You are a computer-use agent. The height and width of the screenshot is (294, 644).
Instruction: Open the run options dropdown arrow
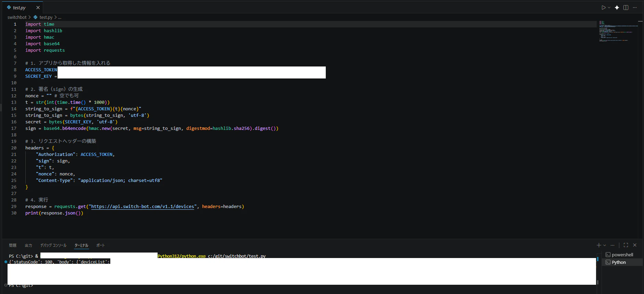coord(609,8)
